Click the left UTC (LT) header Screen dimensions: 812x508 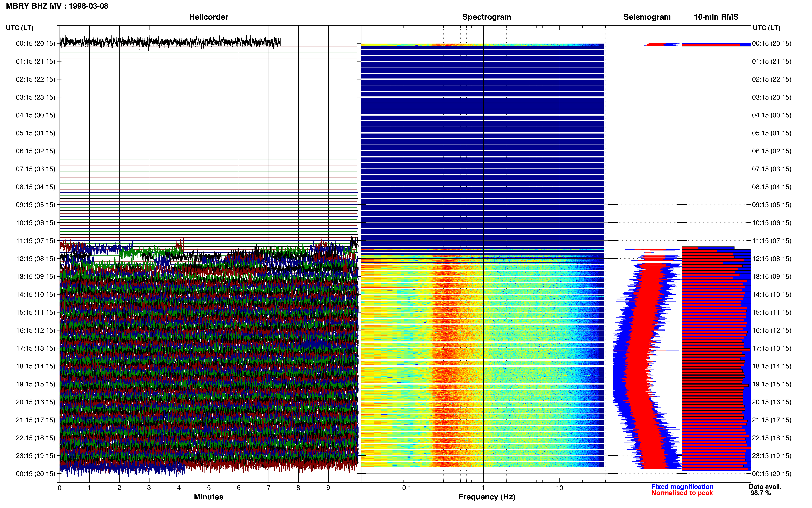pos(19,28)
